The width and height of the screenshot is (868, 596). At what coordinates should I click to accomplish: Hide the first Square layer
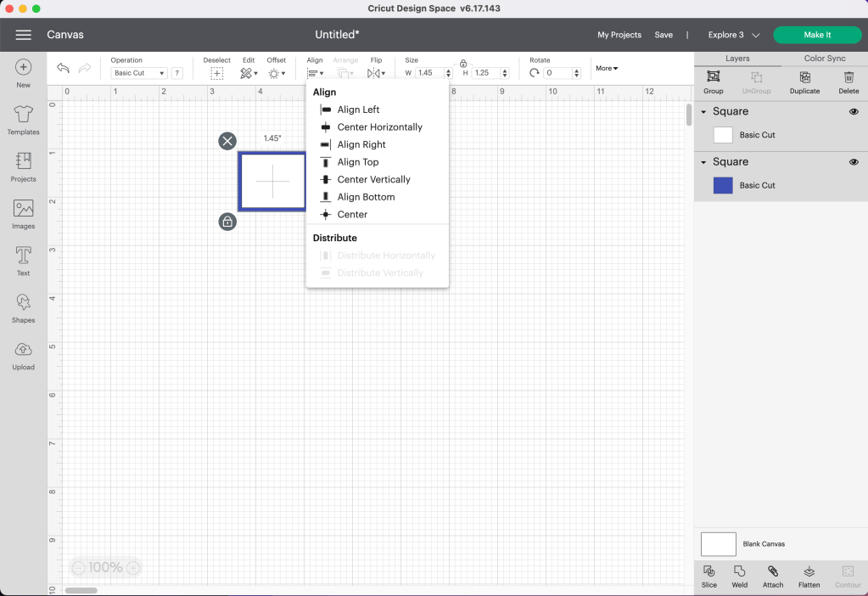854,111
